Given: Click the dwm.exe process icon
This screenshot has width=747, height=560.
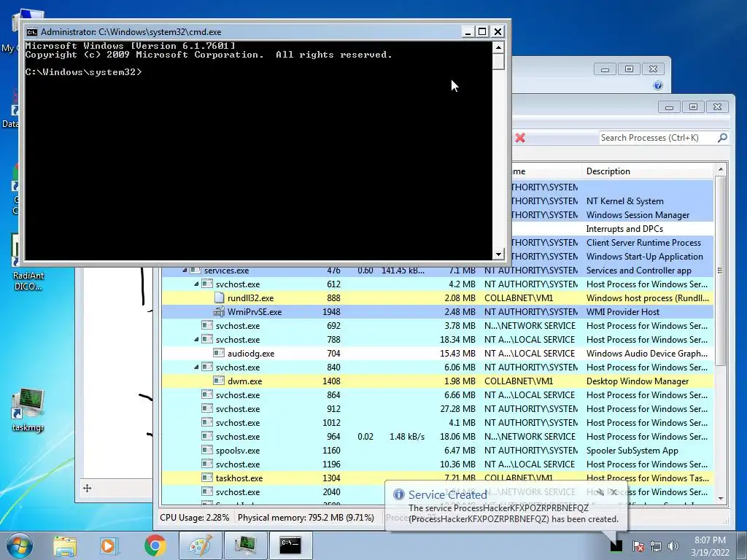Looking at the screenshot, I should click(x=219, y=381).
